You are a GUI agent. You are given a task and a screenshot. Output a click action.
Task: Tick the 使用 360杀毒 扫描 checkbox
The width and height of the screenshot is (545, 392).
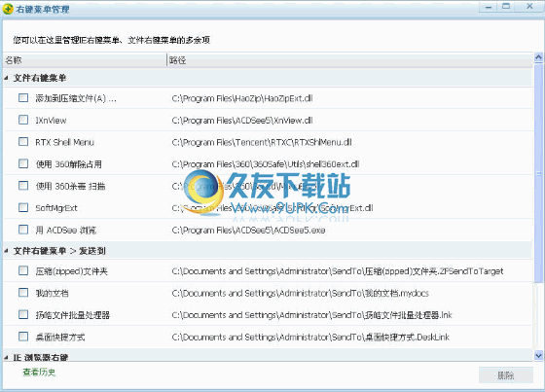(x=23, y=186)
